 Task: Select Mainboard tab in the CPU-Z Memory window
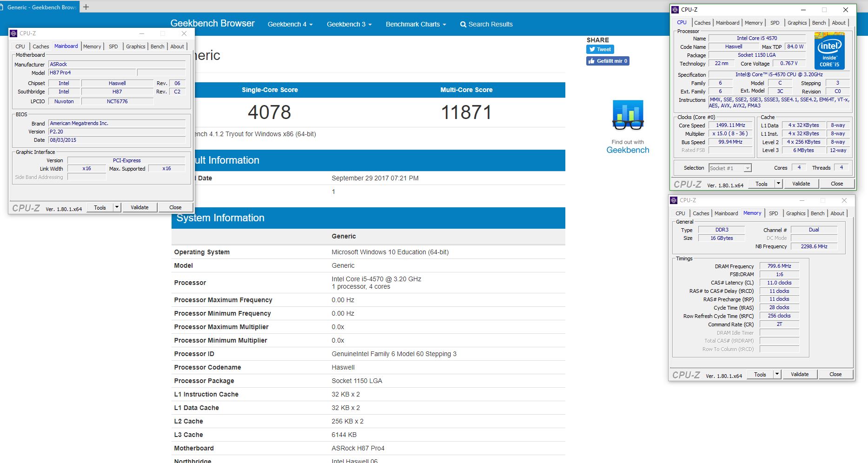pos(726,213)
